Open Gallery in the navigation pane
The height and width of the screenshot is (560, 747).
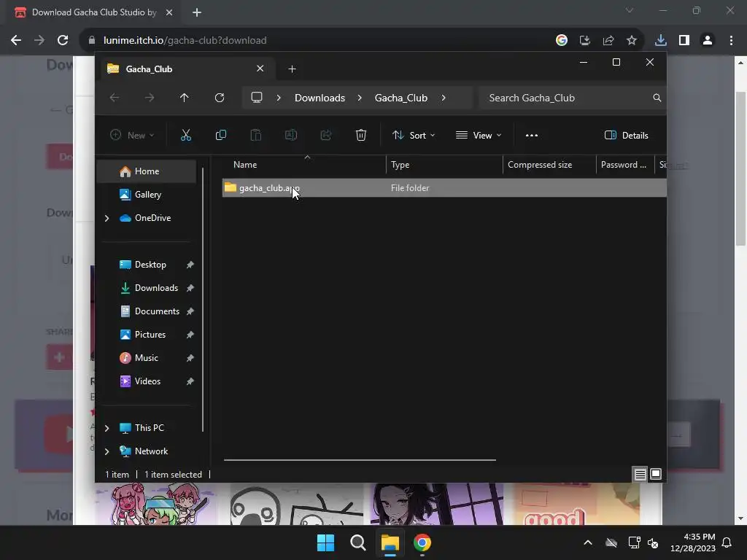(x=147, y=195)
